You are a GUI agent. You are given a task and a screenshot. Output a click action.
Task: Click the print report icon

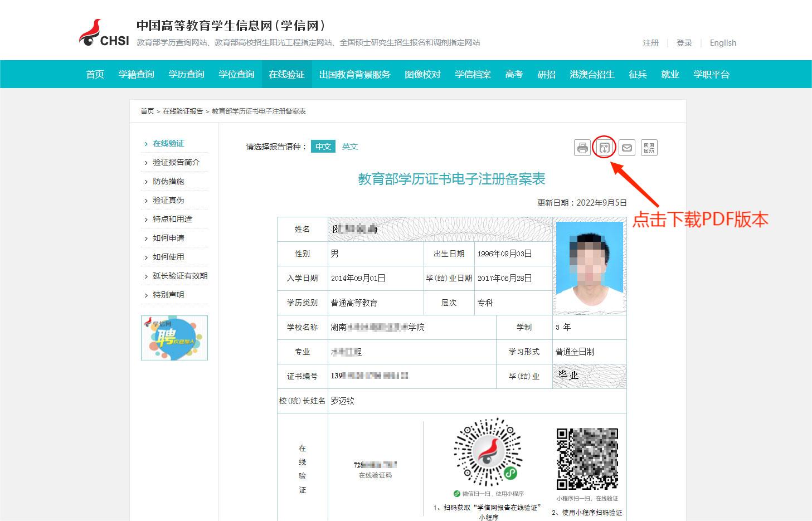[x=582, y=148]
